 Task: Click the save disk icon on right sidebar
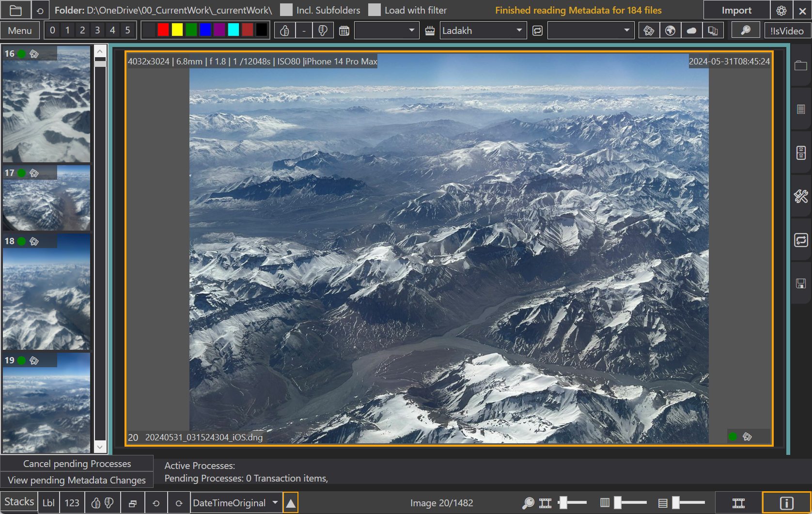pyautogui.click(x=801, y=283)
